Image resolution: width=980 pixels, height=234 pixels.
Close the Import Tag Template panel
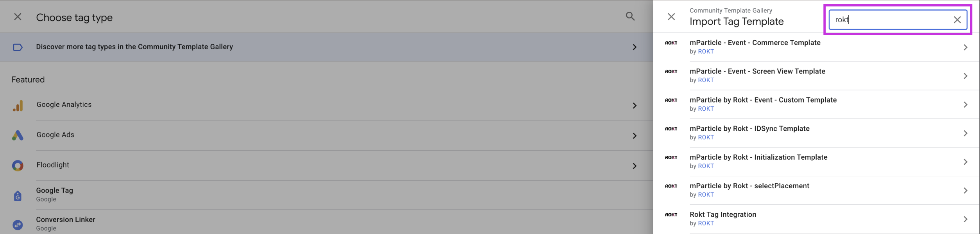pyautogui.click(x=671, y=16)
